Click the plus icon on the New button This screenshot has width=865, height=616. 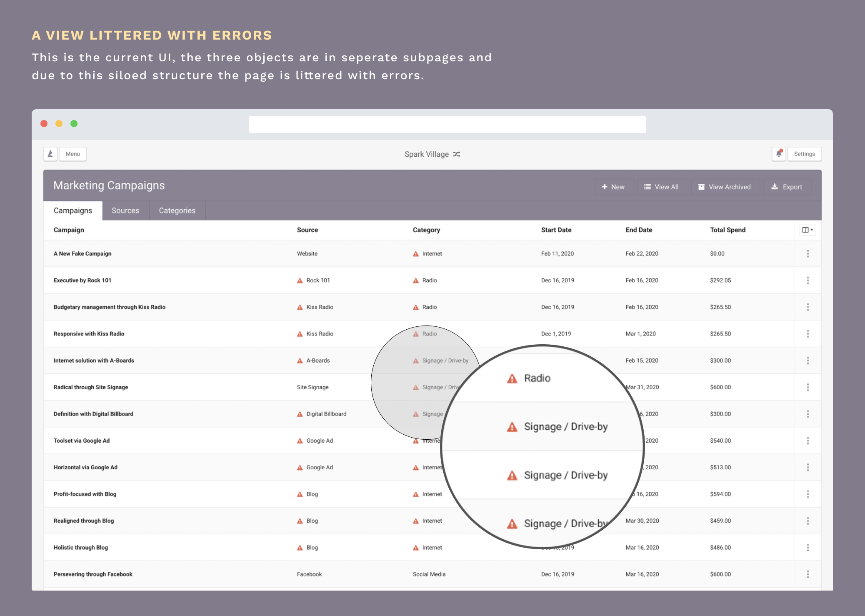[605, 187]
